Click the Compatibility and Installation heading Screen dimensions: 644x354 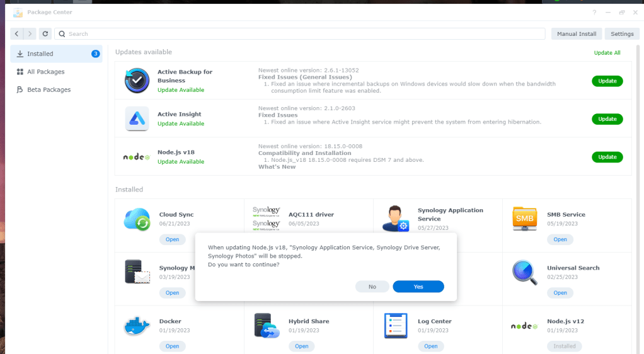(x=304, y=153)
